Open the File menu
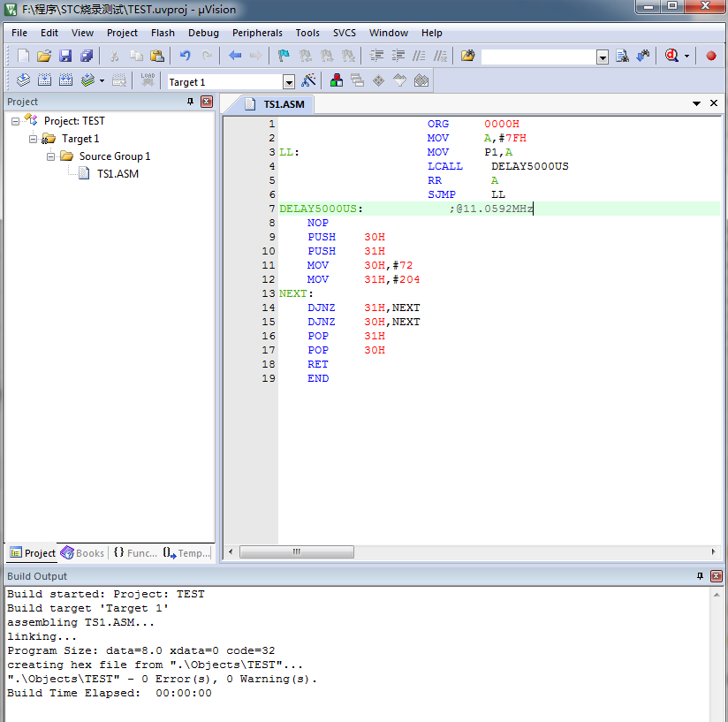Screen dimensions: 728x722 [x=19, y=33]
